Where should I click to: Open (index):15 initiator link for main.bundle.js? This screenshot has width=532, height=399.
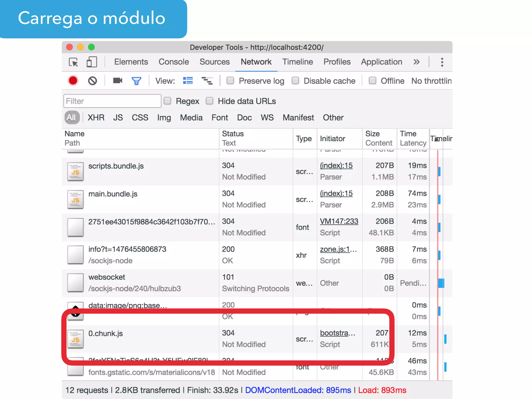(x=336, y=194)
